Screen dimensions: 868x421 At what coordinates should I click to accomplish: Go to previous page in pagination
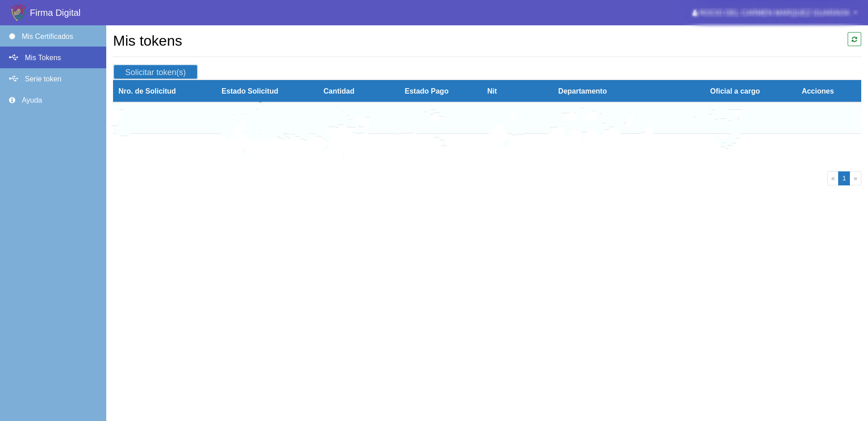[833, 179]
